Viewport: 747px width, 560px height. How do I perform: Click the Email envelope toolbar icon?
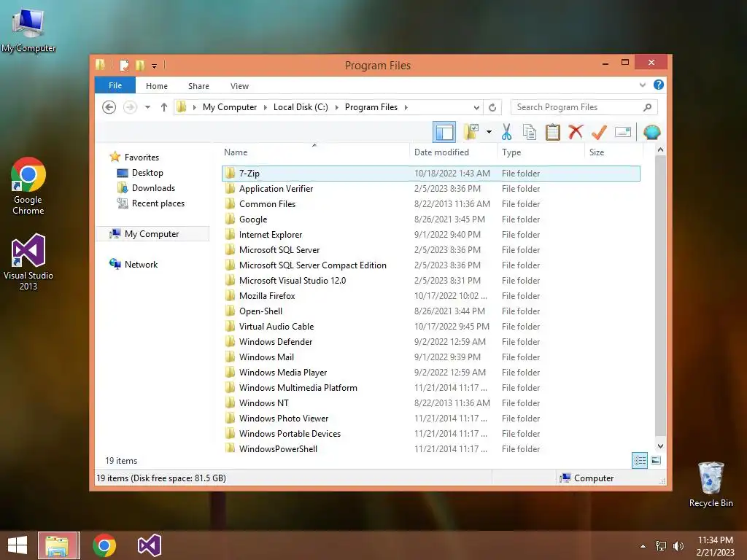pos(623,132)
